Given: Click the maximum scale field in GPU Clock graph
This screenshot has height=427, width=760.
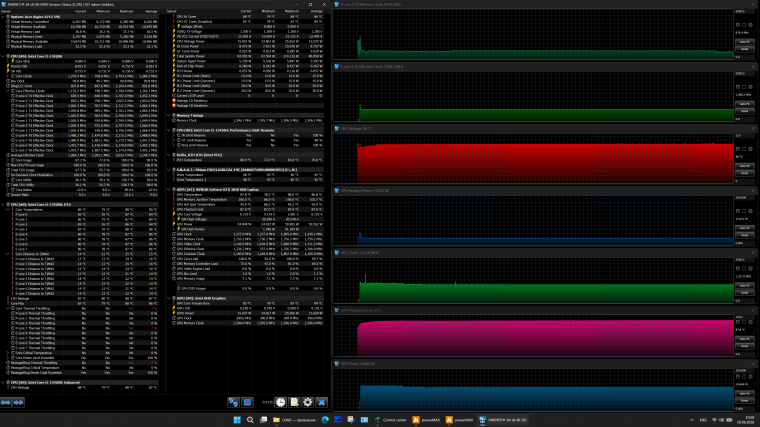Looking at the screenshot, I should click(744, 259).
